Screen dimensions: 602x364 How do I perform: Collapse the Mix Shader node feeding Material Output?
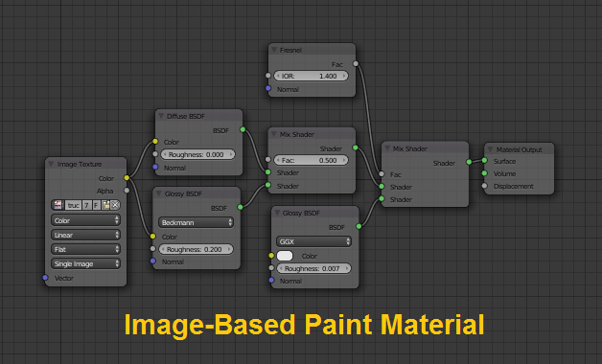[387, 148]
